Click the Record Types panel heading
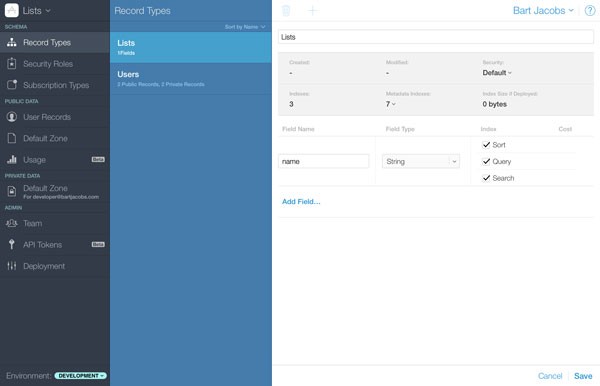This screenshot has width=600, height=386. click(142, 11)
